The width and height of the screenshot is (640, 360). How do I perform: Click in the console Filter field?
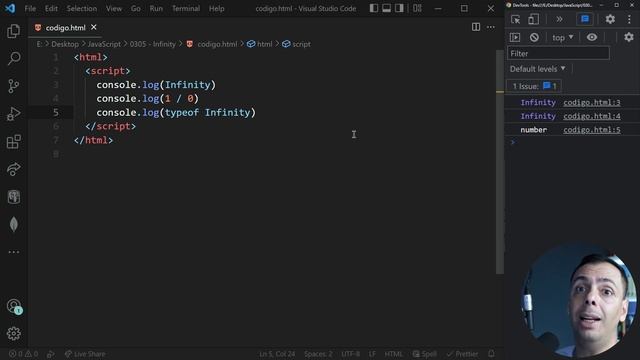coord(558,53)
